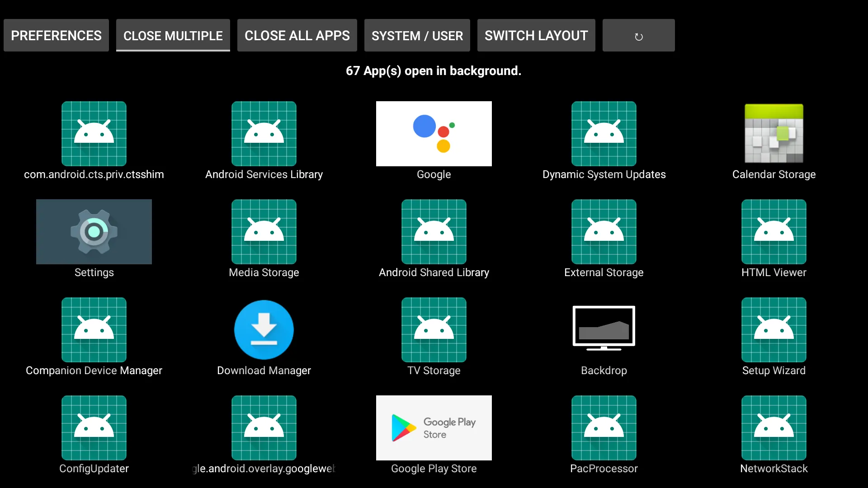Open the com.android.cts.priv.ctsshim app icon

[94, 134]
